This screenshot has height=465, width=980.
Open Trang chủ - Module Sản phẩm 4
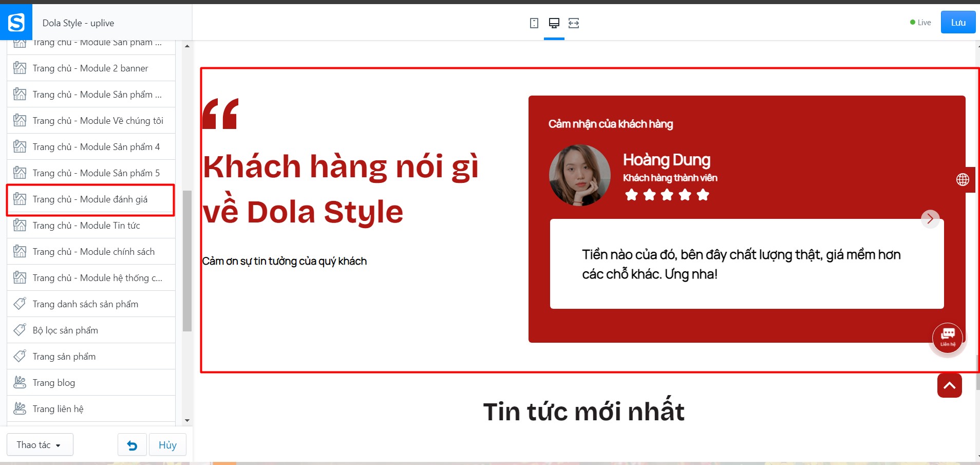point(91,146)
